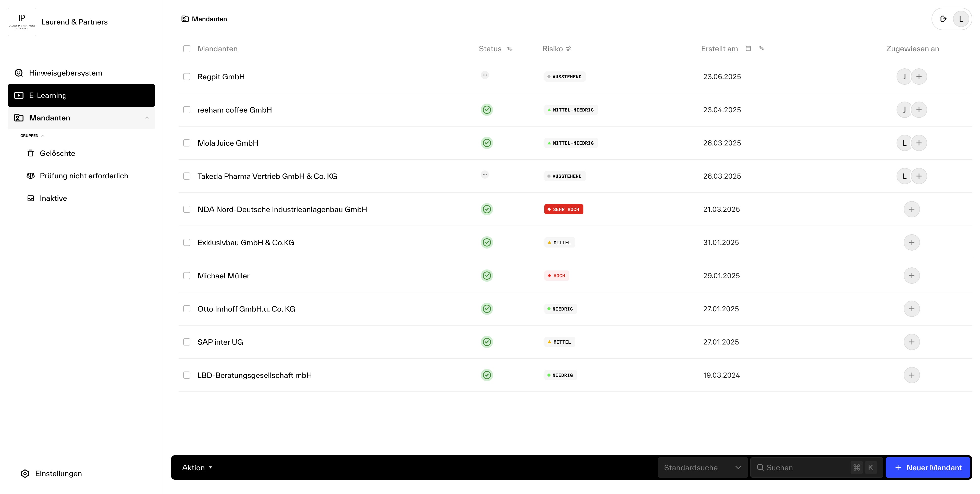Viewport: 980px width, 494px height.
Task: Open the Aktion dropdown
Action: (x=197, y=467)
